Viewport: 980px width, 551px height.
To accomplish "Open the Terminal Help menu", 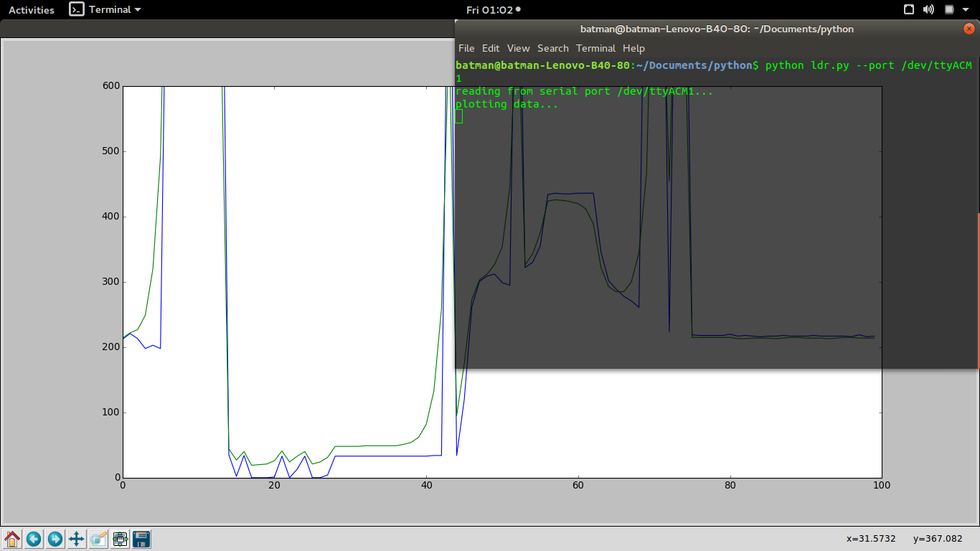I will tap(633, 48).
